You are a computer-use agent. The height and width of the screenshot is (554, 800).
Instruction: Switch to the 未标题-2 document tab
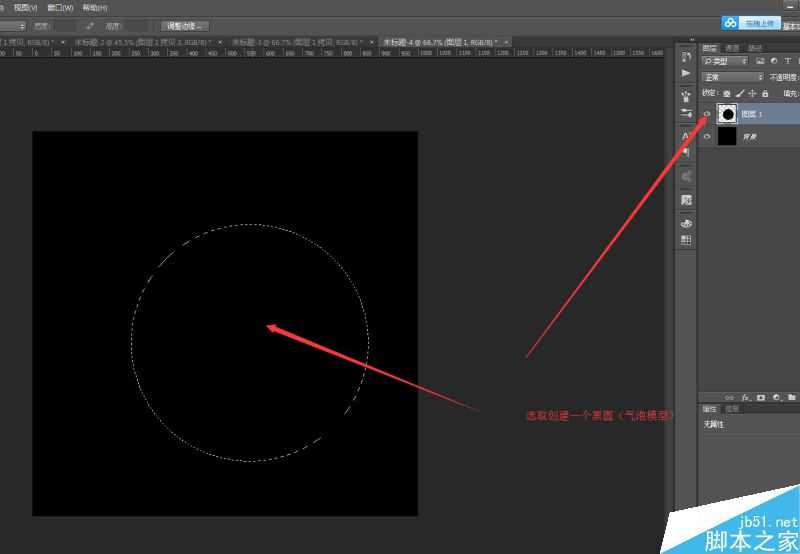(110, 42)
